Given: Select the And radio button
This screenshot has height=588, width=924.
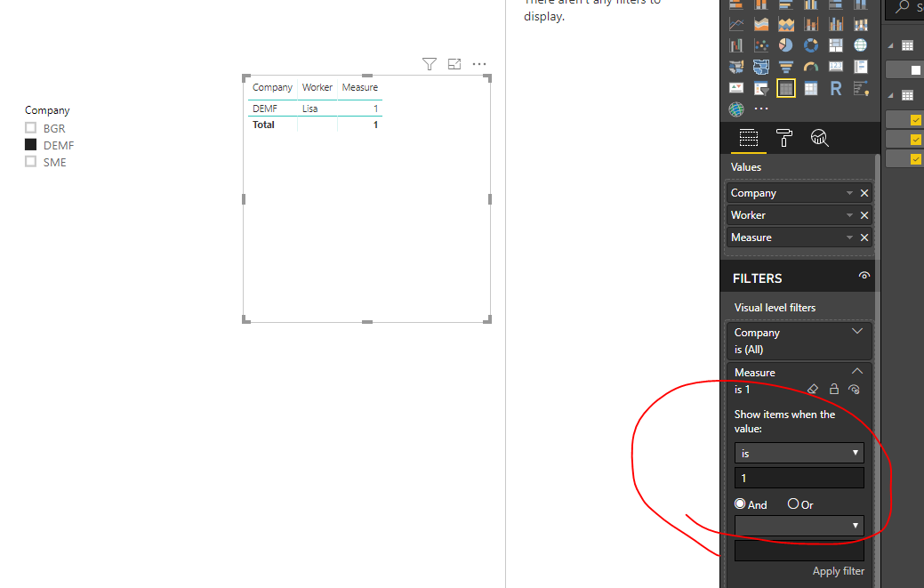Looking at the screenshot, I should [740, 503].
